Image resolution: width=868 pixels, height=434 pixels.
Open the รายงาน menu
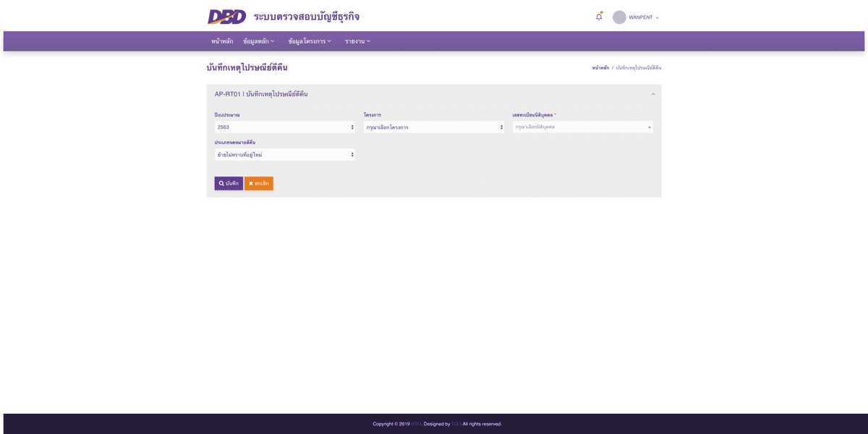point(357,41)
